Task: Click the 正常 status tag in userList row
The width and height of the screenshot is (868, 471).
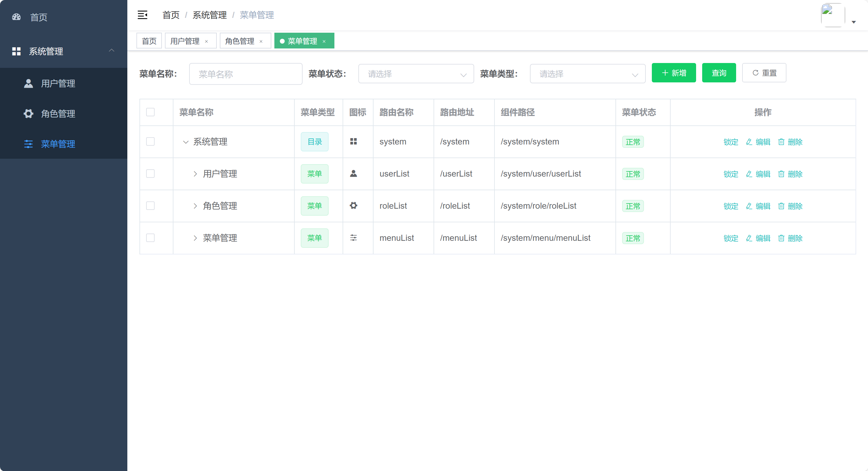Action: click(632, 174)
